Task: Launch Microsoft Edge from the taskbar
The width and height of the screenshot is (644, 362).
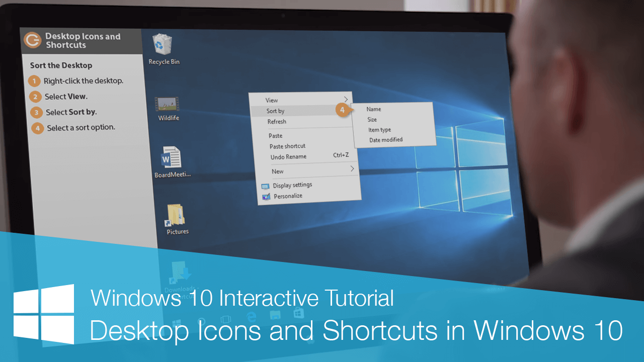Action: pyautogui.click(x=252, y=316)
